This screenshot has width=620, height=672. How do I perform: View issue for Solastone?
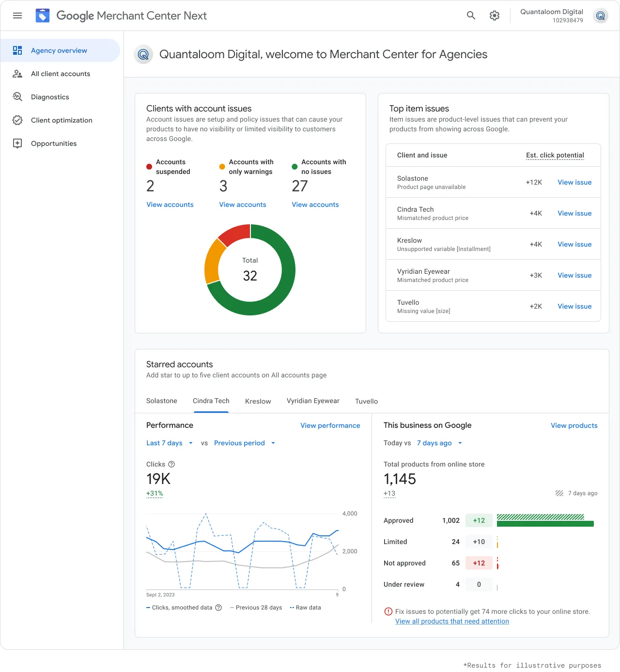click(x=574, y=182)
